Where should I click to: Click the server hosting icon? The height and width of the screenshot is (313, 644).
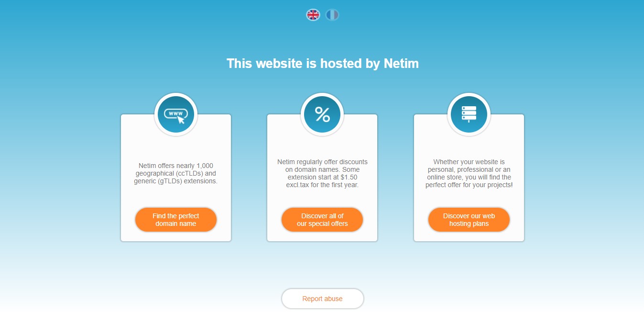pos(469,115)
